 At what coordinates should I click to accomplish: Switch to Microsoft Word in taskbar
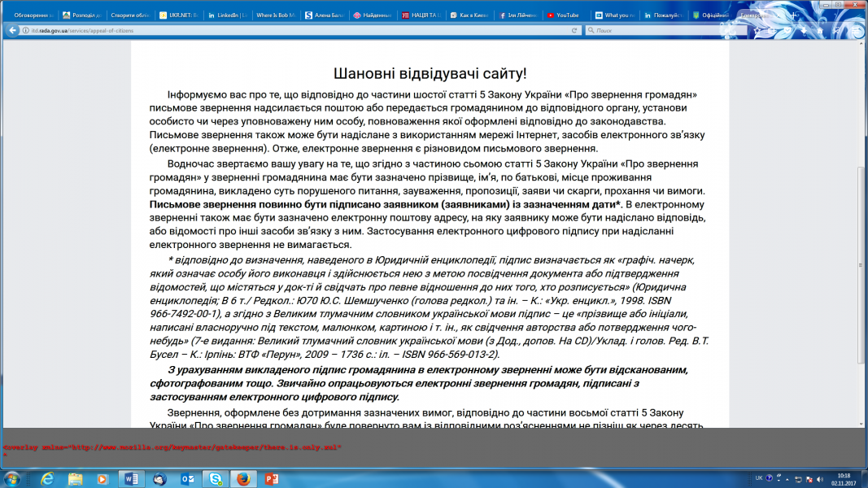[131, 478]
